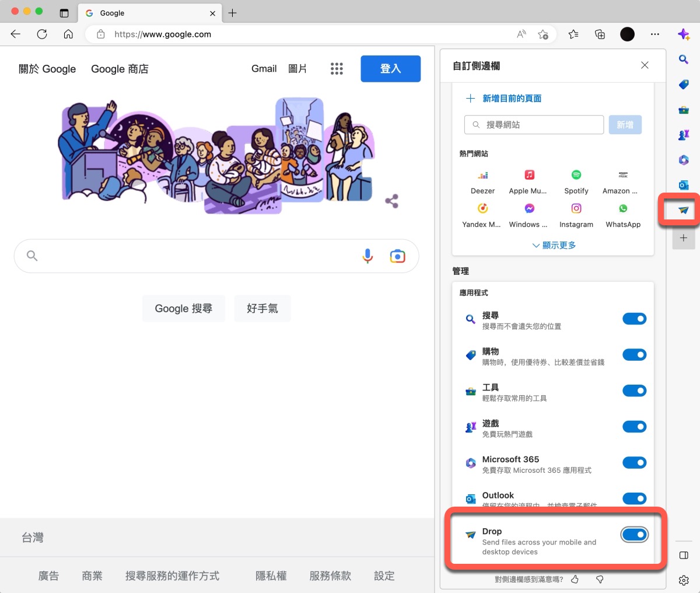Click the Google apps grid icon
The width and height of the screenshot is (700, 593).
pos(337,69)
